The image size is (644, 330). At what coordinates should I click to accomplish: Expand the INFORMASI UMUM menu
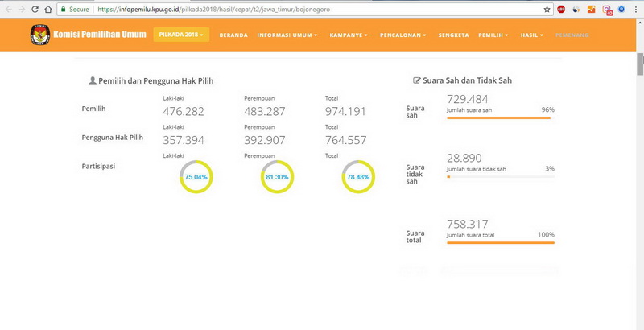pos(287,35)
